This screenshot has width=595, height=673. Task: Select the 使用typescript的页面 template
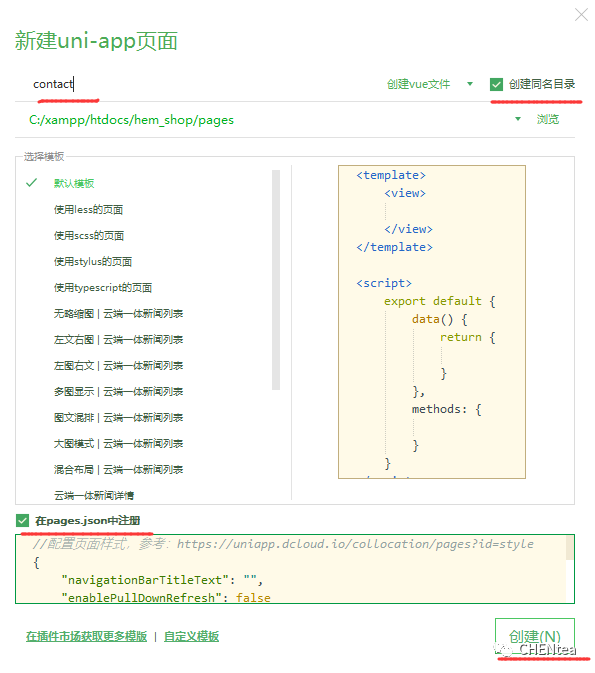point(103,288)
